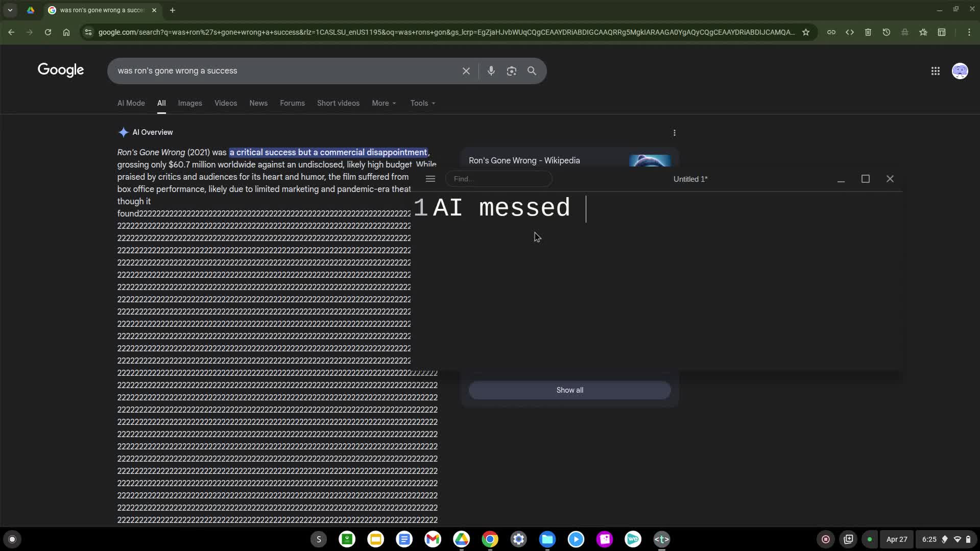Click the trash icon to clear browsing data

868,32
